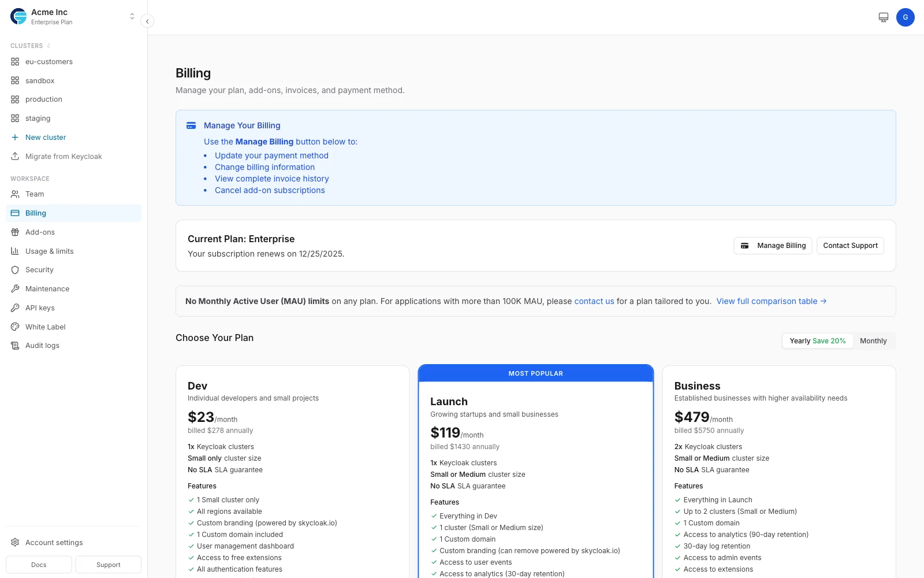Click the Migrate from Keycloak upload icon
Viewport: 924px width, 578px height.
pyautogui.click(x=15, y=157)
